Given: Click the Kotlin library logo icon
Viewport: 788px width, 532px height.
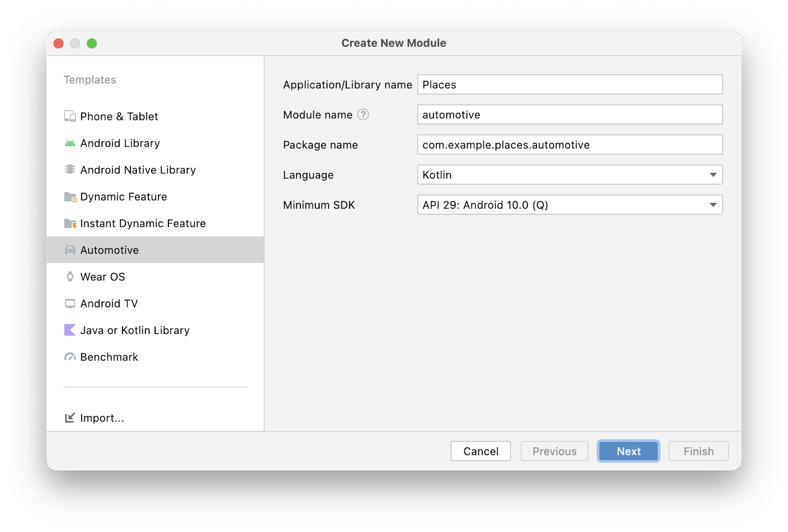Looking at the screenshot, I should click(x=70, y=330).
